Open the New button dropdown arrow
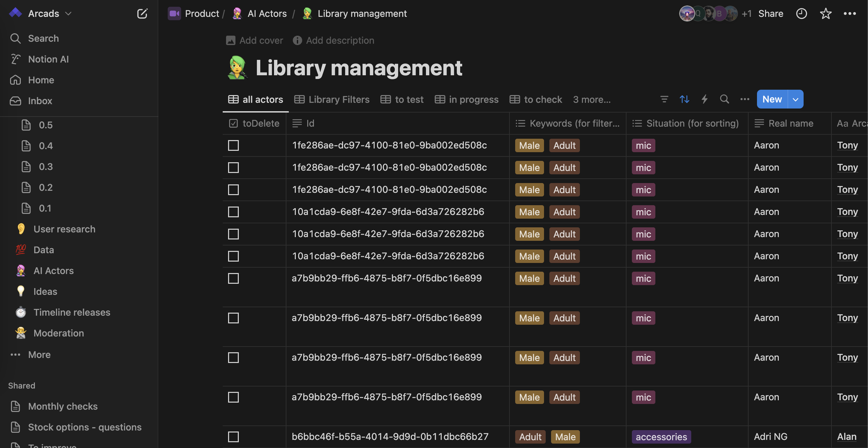This screenshot has height=448, width=868. [x=795, y=99]
